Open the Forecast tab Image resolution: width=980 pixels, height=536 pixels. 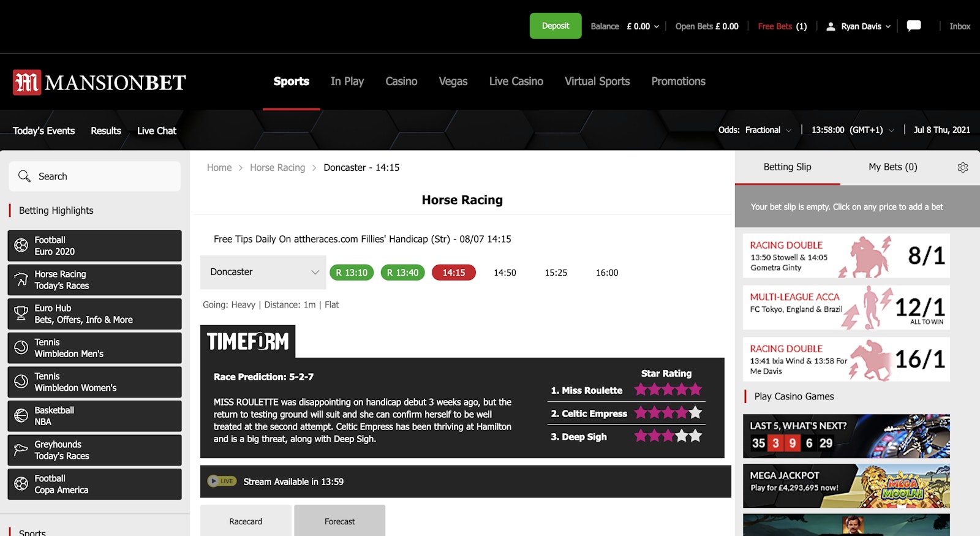339,521
